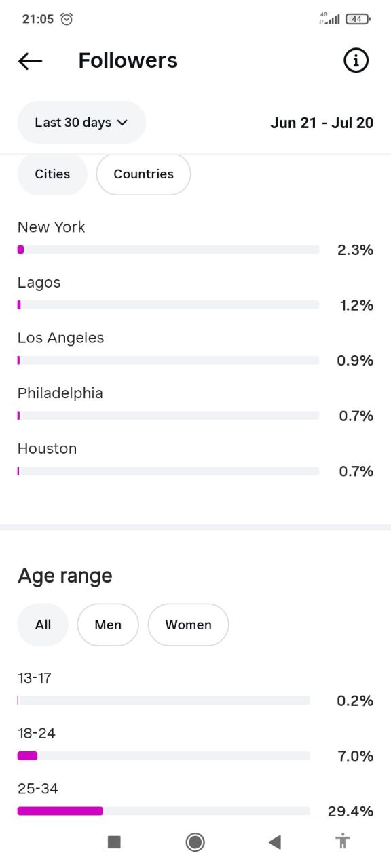Tap the back arrow icon

pyautogui.click(x=30, y=61)
